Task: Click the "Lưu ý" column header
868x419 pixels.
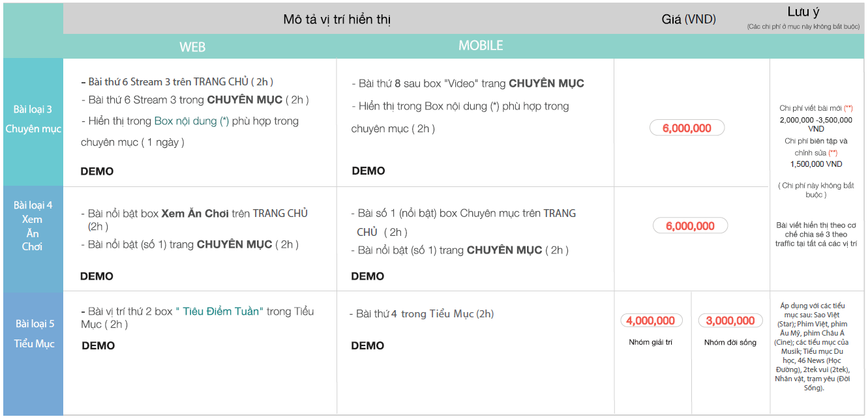Action: [x=803, y=13]
